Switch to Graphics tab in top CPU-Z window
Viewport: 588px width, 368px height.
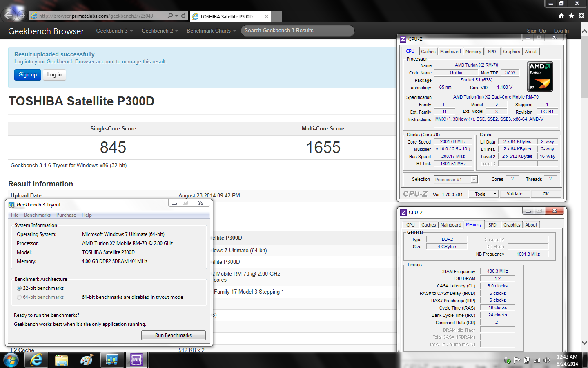(512, 52)
